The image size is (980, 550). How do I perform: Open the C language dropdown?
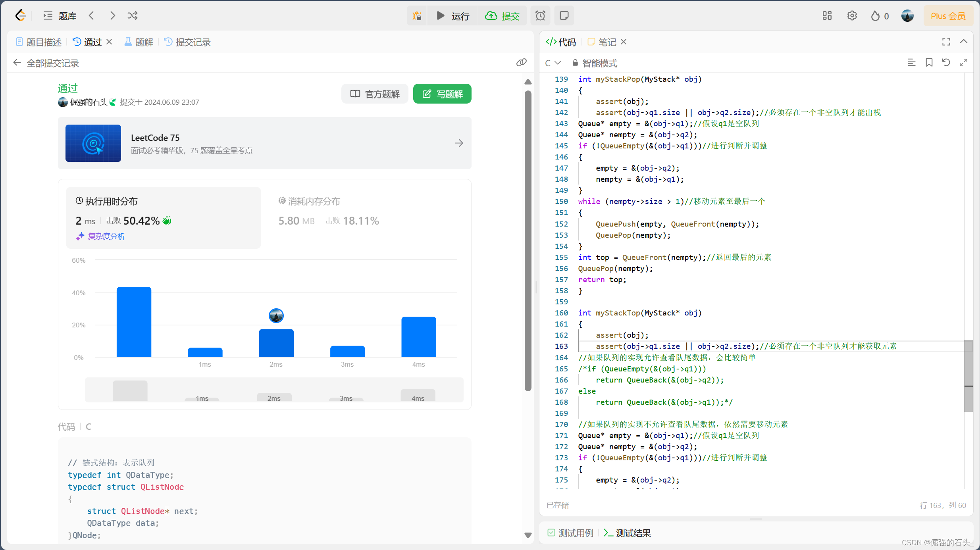pyautogui.click(x=553, y=63)
